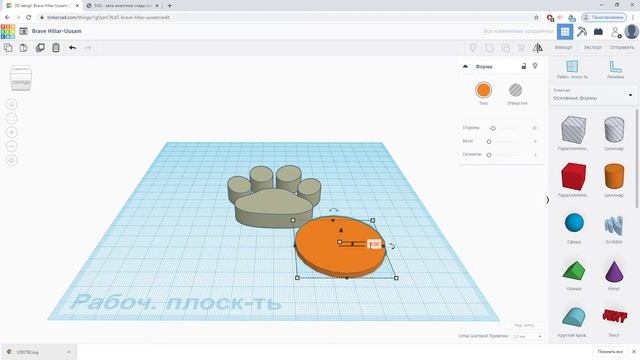Screen dimensions: 640x360
Task: Click the Segments slider handle
Action: click(x=489, y=155)
